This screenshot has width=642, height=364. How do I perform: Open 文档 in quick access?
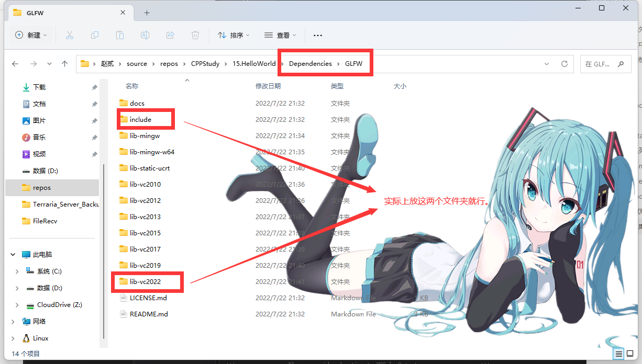click(39, 104)
